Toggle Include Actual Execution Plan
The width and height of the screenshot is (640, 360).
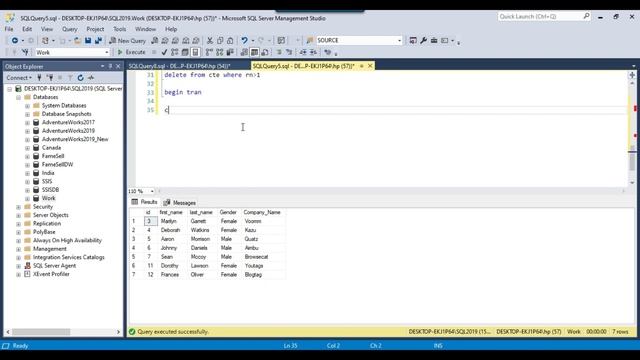click(x=209, y=52)
